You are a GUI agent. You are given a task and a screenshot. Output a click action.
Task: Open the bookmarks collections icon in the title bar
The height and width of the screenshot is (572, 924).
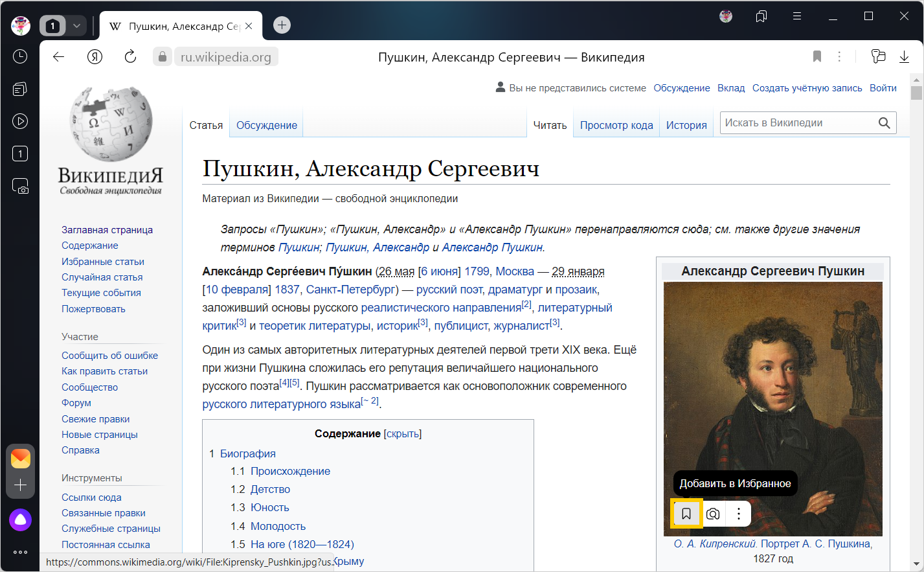point(761,16)
